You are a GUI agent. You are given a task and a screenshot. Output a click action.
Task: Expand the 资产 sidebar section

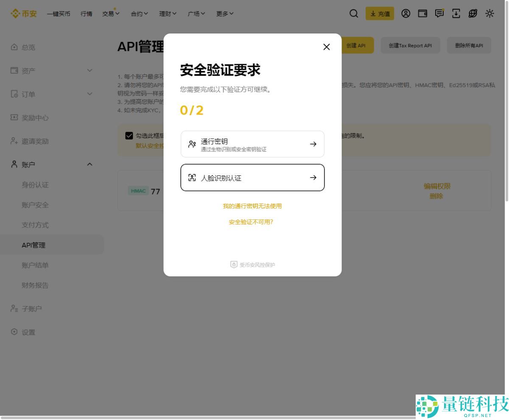89,71
